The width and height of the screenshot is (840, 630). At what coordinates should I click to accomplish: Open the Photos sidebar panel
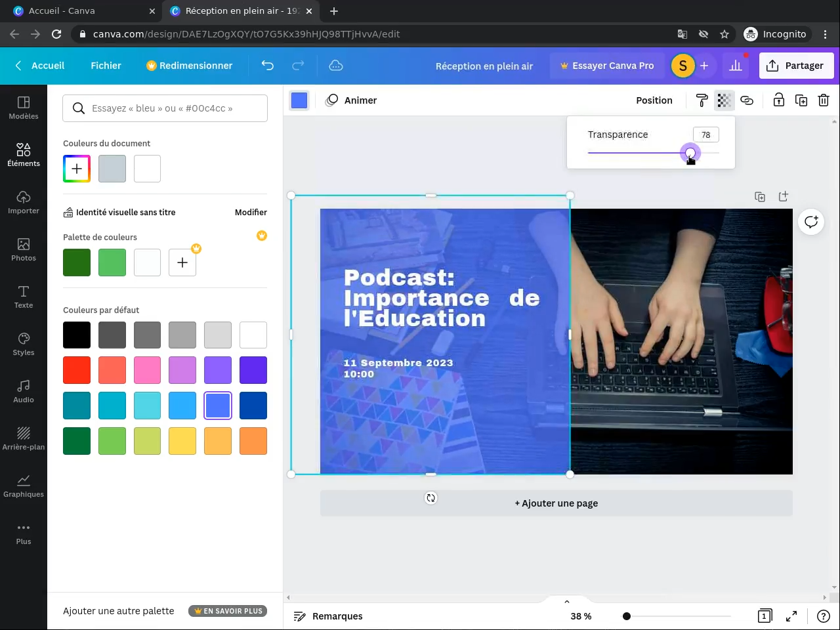click(24, 249)
